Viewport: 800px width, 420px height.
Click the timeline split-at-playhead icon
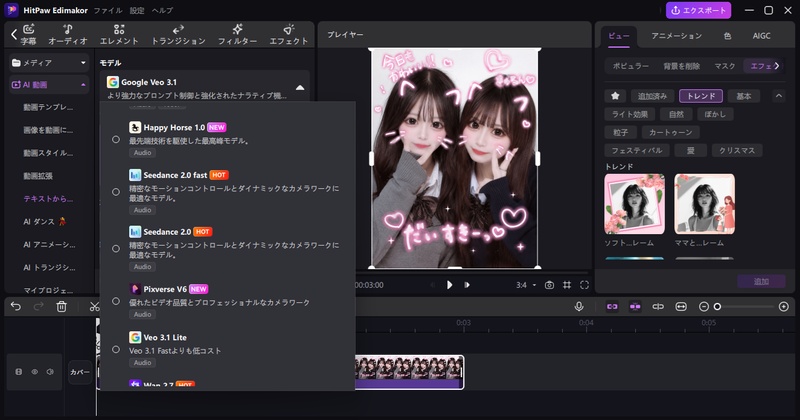coord(658,307)
